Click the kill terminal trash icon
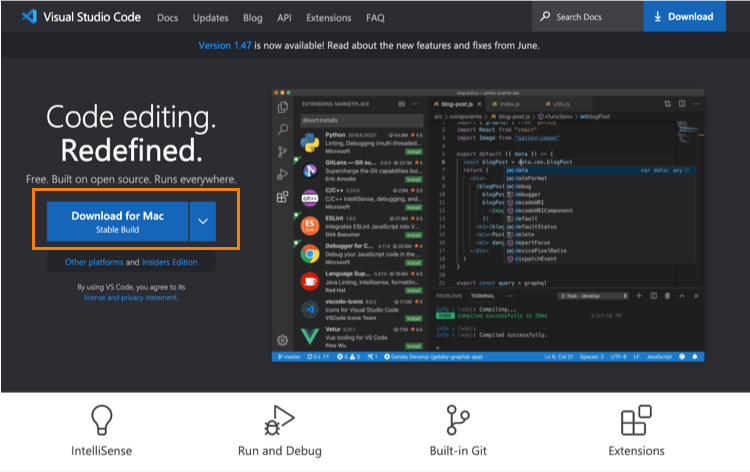 pos(667,296)
